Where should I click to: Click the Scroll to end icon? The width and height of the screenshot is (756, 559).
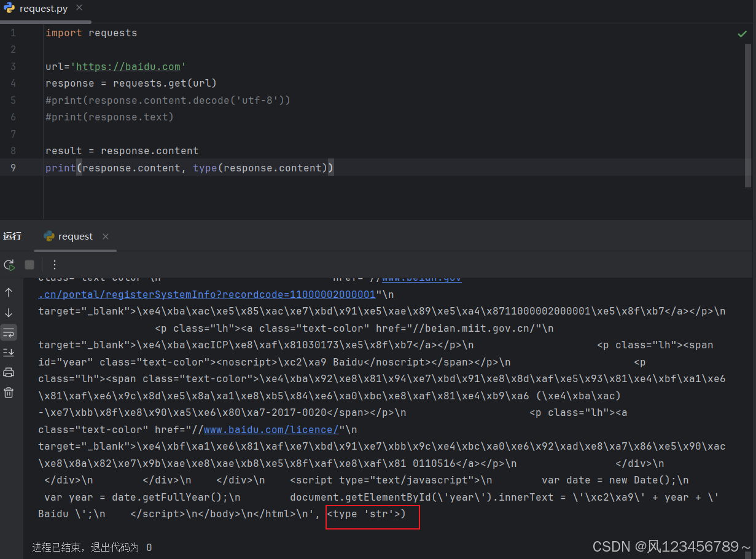(x=9, y=352)
